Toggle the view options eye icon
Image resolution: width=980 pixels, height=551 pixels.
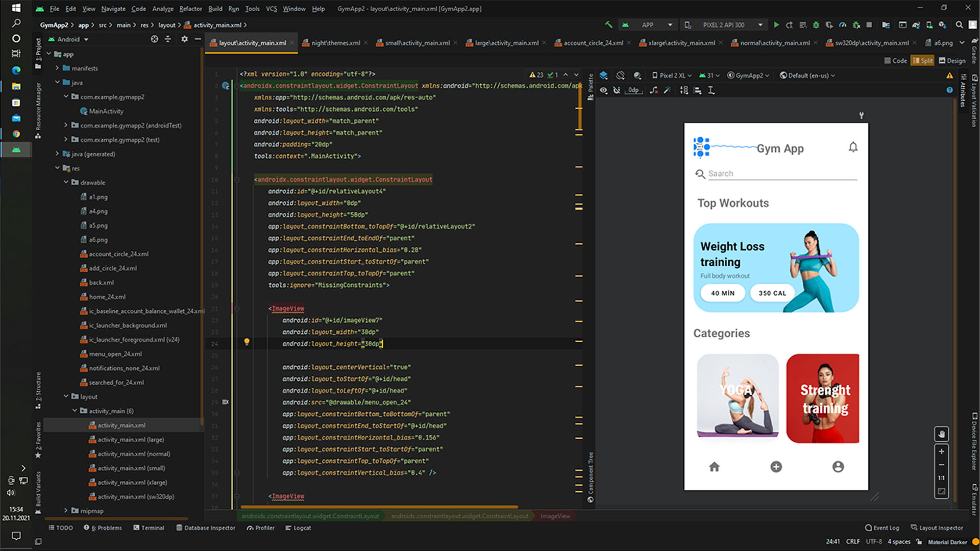(x=603, y=90)
